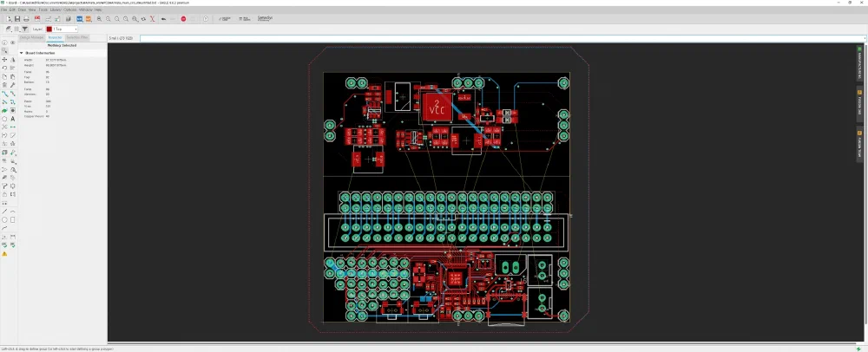Viewport: 868px width, 352px height.
Task: Click the Save icon in the toolbar
Action: point(18,18)
